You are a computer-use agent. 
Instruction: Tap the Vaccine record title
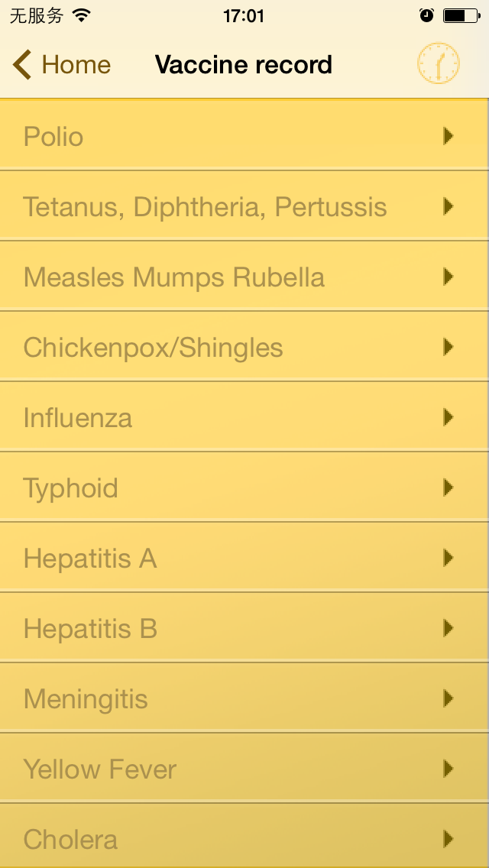244,65
